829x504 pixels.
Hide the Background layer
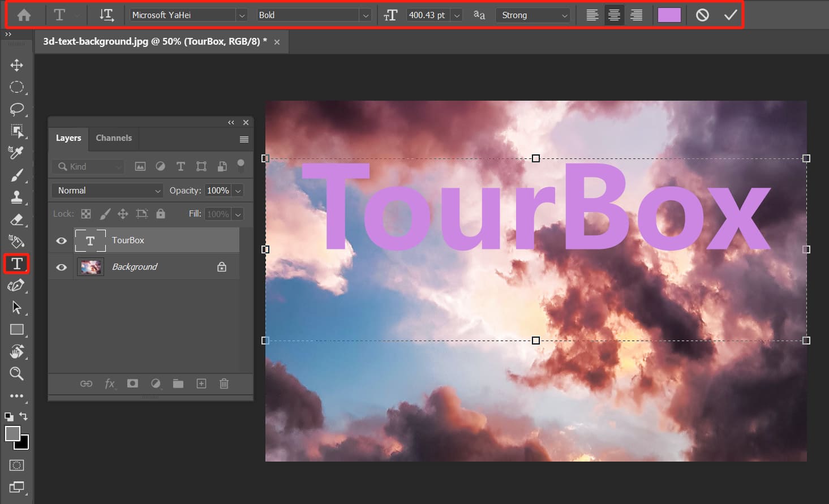tap(61, 267)
